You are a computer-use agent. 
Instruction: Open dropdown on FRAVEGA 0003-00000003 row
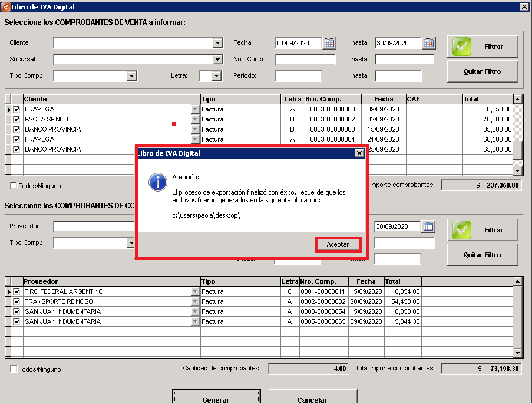pos(195,109)
